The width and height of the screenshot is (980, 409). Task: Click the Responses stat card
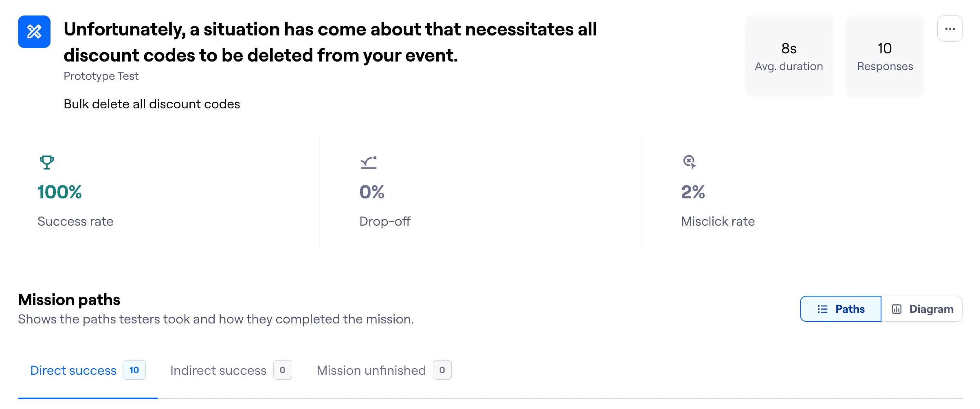click(x=885, y=56)
